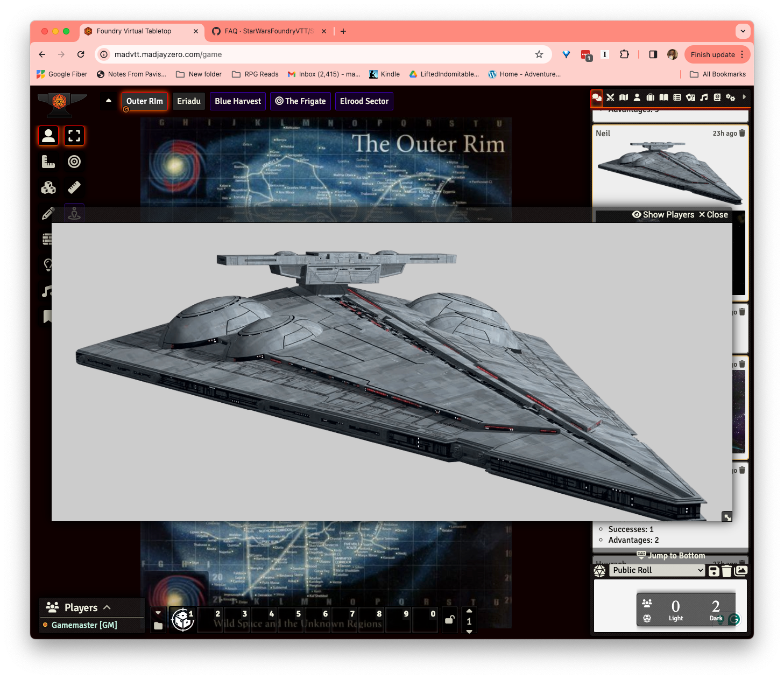784x679 pixels.
Task: Clear the chat log with trash icon
Action: [726, 571]
